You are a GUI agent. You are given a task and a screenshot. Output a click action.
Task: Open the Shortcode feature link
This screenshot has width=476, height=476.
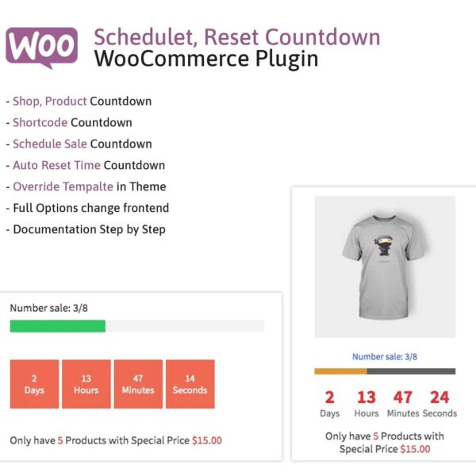(x=40, y=123)
